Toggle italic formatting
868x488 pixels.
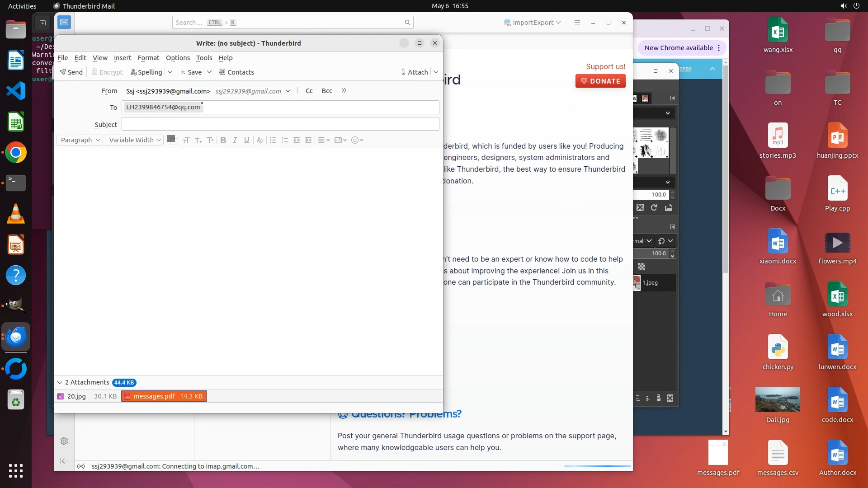coord(235,140)
